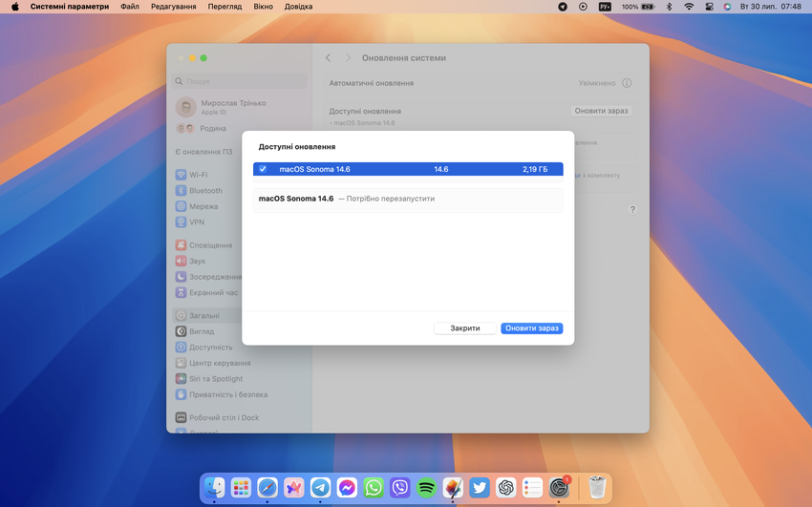Launch Spotify from the Dock
The width and height of the screenshot is (812, 507).
coord(426,487)
